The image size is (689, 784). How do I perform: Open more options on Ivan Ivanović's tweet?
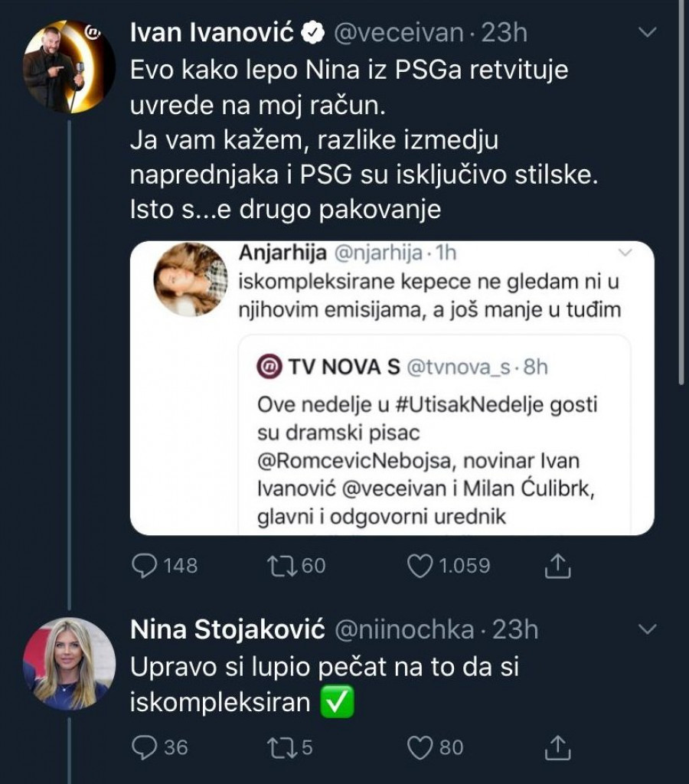648,32
